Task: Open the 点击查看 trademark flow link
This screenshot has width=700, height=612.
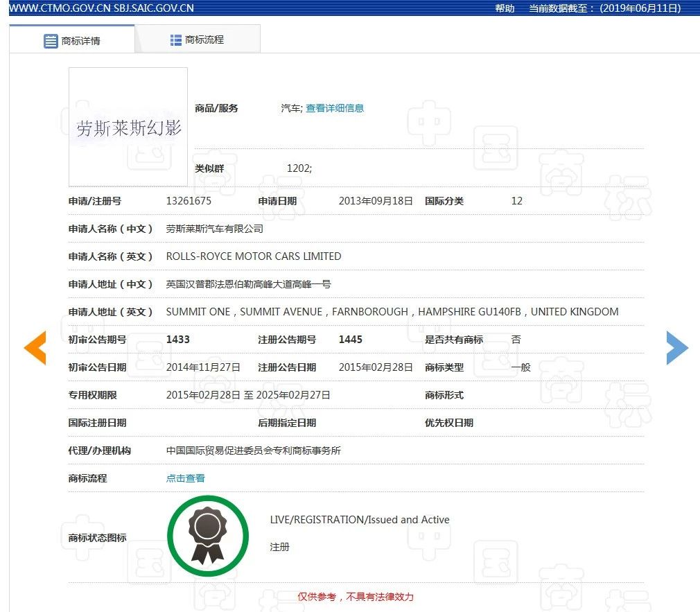Action: tap(185, 478)
